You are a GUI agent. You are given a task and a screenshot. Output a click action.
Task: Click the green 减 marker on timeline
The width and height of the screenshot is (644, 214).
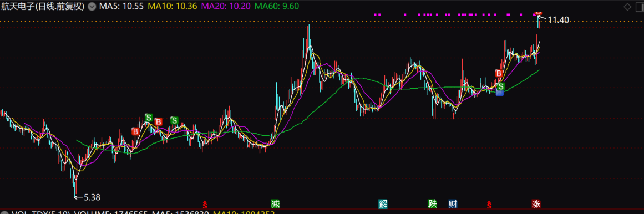[x=275, y=203]
